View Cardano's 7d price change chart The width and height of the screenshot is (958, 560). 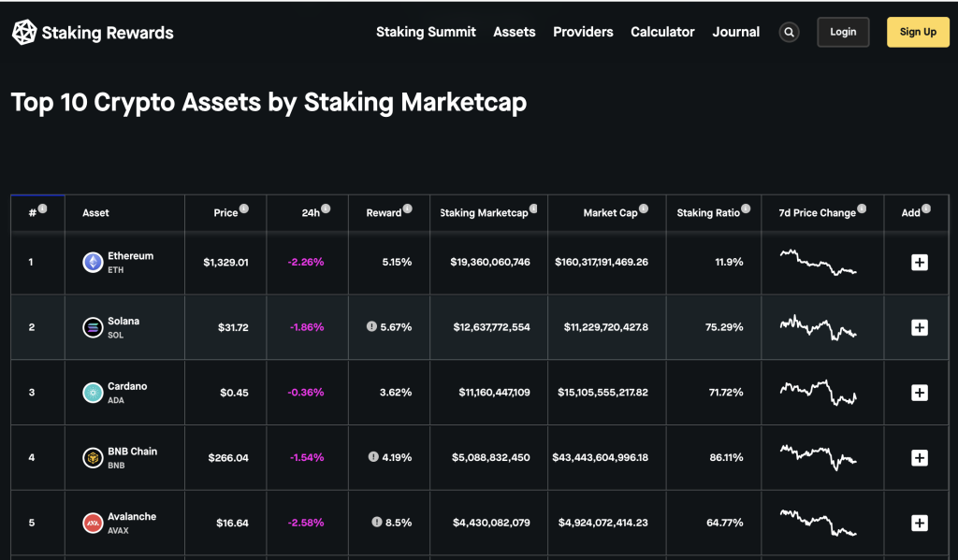pos(818,393)
